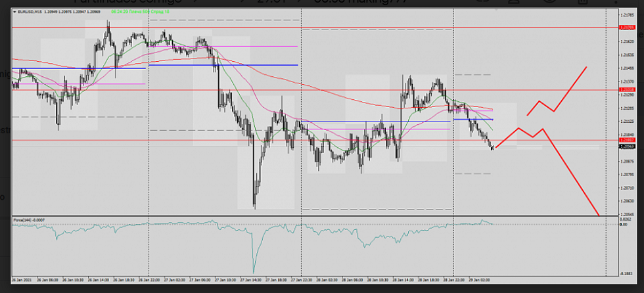The height and width of the screenshot is (293, 644).
Task: Select the upper red zigzag forecast arrow
Action: click(555, 95)
